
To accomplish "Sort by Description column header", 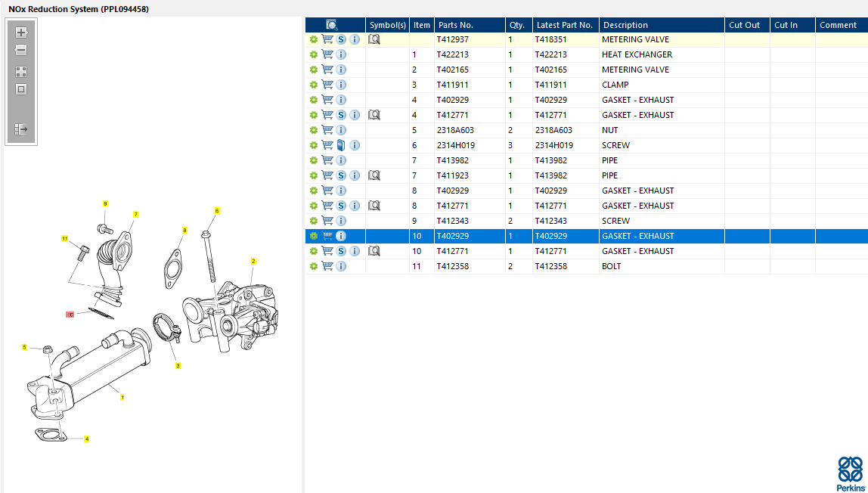I will pyautogui.click(x=661, y=25).
